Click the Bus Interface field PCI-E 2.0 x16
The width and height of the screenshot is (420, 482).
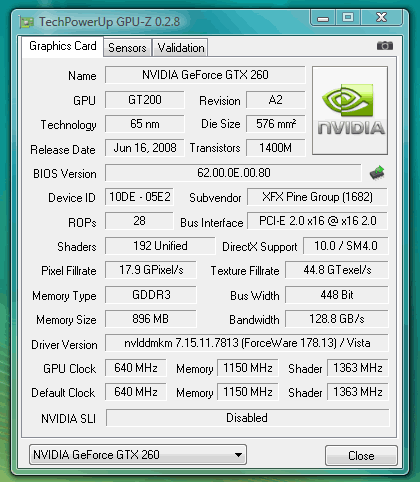tap(317, 221)
